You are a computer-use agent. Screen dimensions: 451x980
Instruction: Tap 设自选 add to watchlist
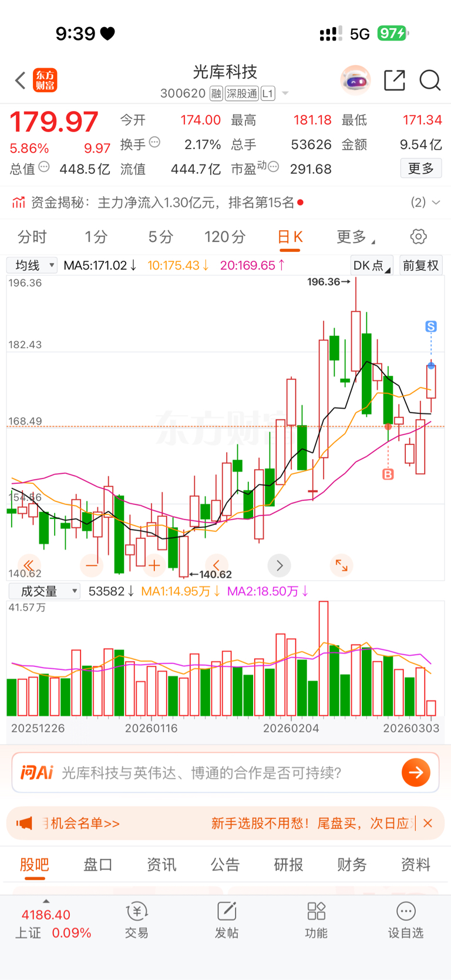tap(406, 920)
